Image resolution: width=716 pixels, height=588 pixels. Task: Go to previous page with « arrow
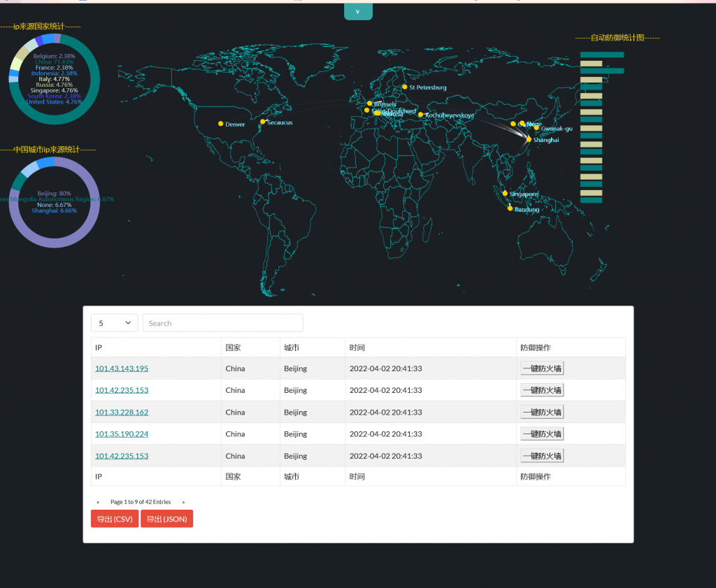98,502
